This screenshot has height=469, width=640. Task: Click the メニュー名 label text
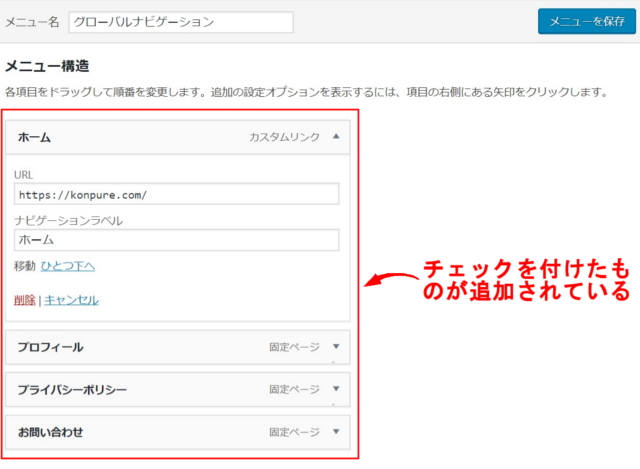click(x=32, y=22)
